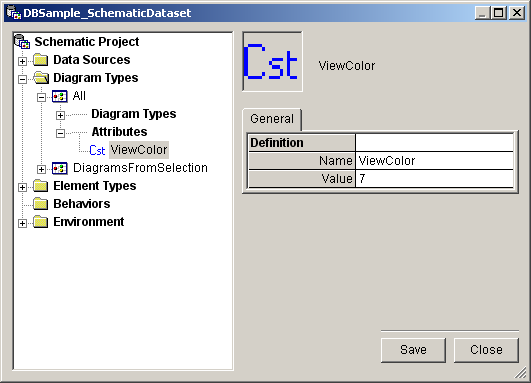The height and width of the screenshot is (383, 531).
Task: Select the Behaviors label
Action: pyautogui.click(x=82, y=204)
